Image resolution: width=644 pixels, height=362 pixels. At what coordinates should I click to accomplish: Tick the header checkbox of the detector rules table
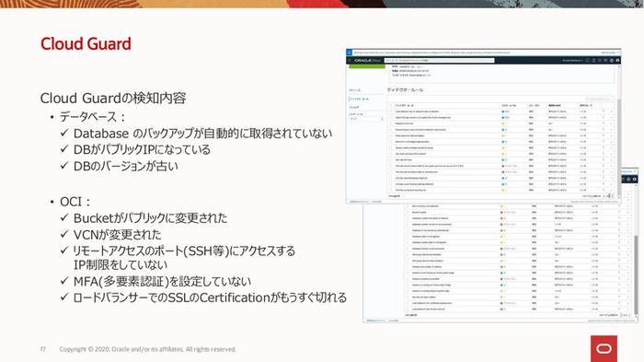(391, 105)
